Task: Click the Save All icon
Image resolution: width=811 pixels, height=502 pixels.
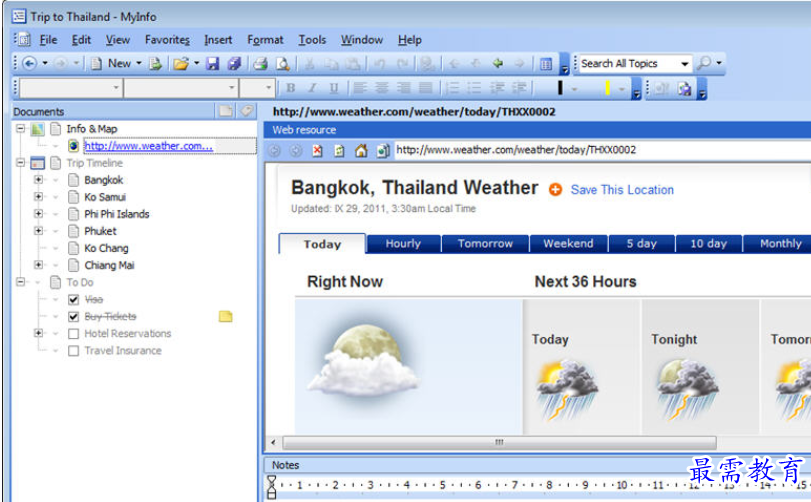Action: [234, 64]
